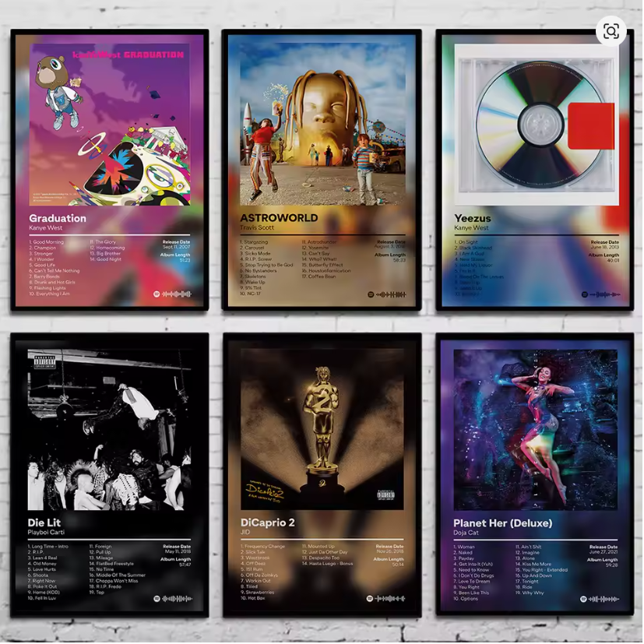
Task: Click "Kanye West" under the Yeezus title
Action: 471,227
